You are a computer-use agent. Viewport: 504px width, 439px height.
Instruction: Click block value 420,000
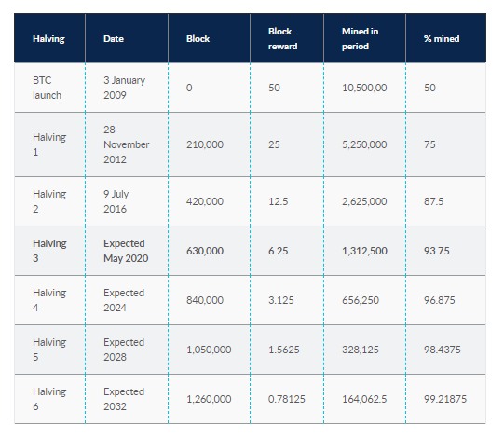(205, 201)
